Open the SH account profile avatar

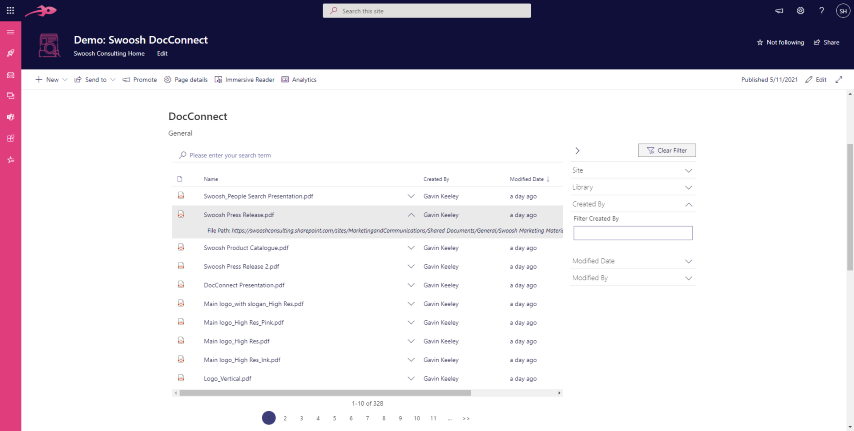843,10
